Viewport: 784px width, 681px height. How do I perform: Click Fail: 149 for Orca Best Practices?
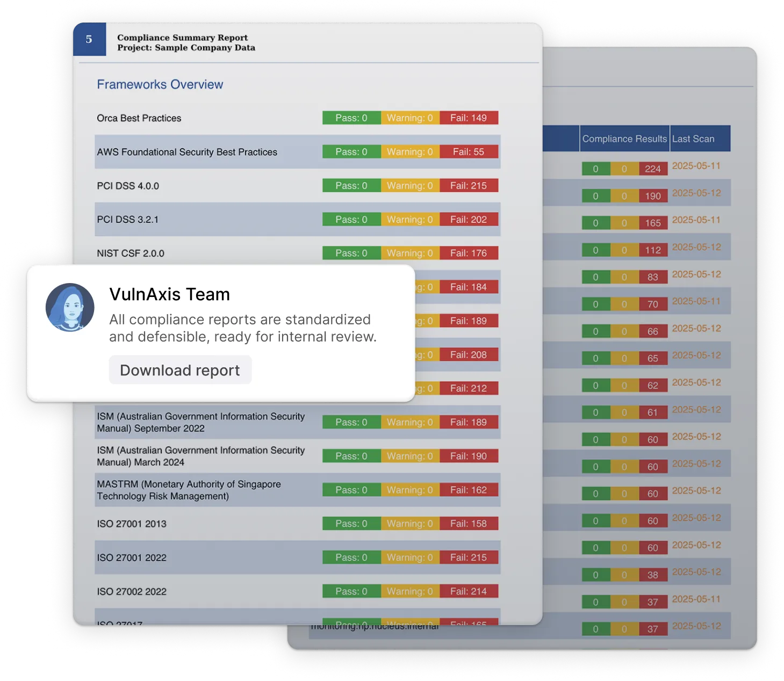pyautogui.click(x=469, y=118)
